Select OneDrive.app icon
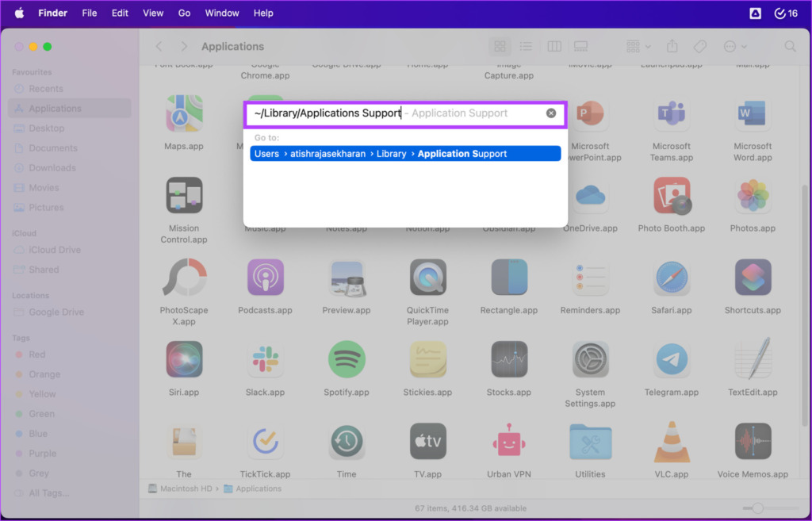 tap(590, 195)
